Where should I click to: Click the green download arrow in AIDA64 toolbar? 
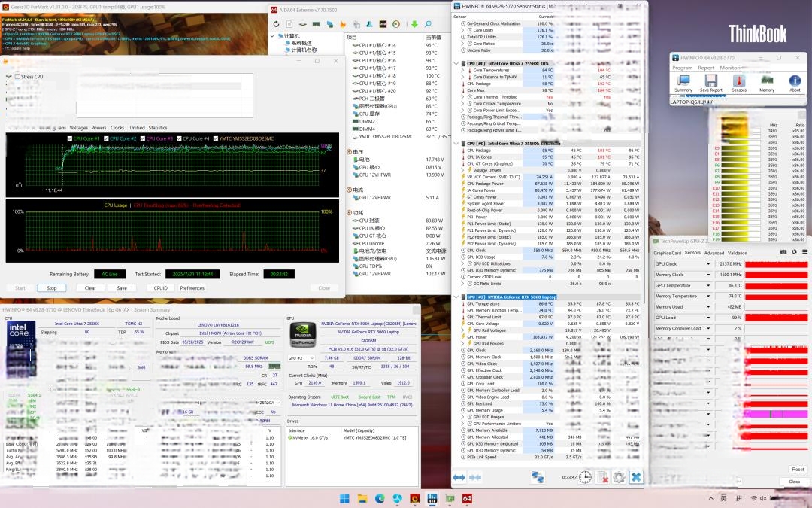[414, 24]
